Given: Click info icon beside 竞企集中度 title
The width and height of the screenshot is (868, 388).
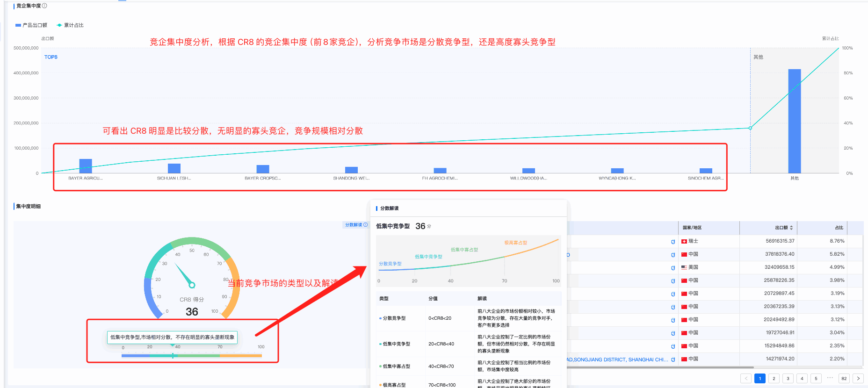Looking at the screenshot, I should coord(44,6).
